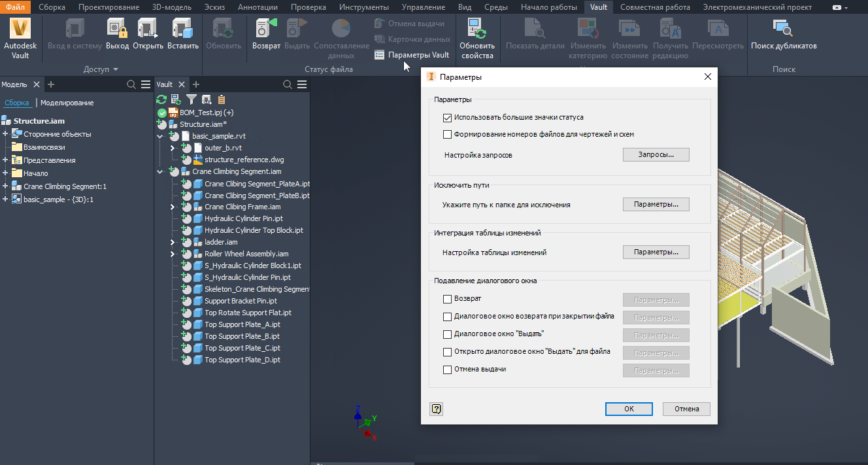Click the Запросы... button

656,155
